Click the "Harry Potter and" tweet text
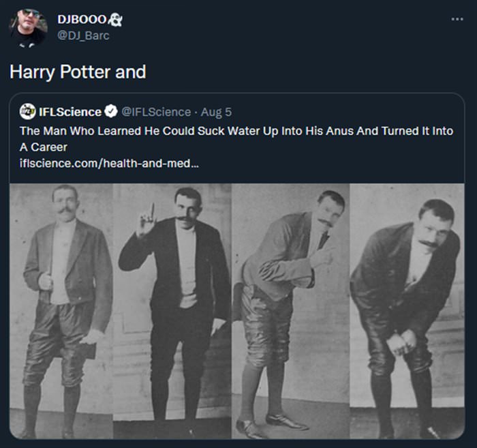477x448 pixels. (x=78, y=72)
